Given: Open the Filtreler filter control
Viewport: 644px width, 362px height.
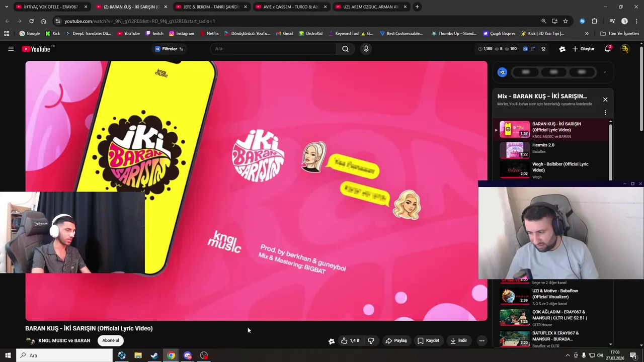Looking at the screenshot, I should point(169,49).
